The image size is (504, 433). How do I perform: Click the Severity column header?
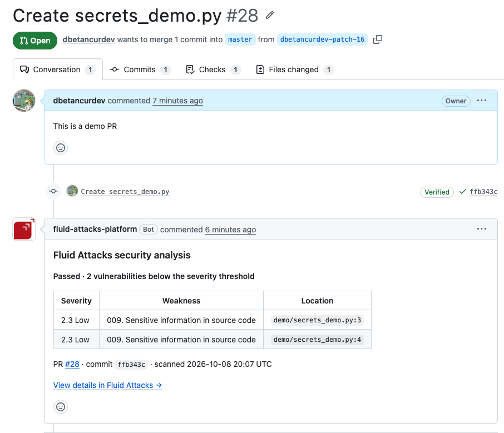coord(76,301)
